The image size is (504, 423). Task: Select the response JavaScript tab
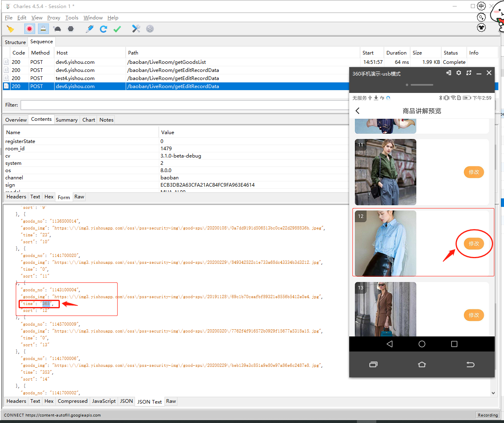[104, 401]
